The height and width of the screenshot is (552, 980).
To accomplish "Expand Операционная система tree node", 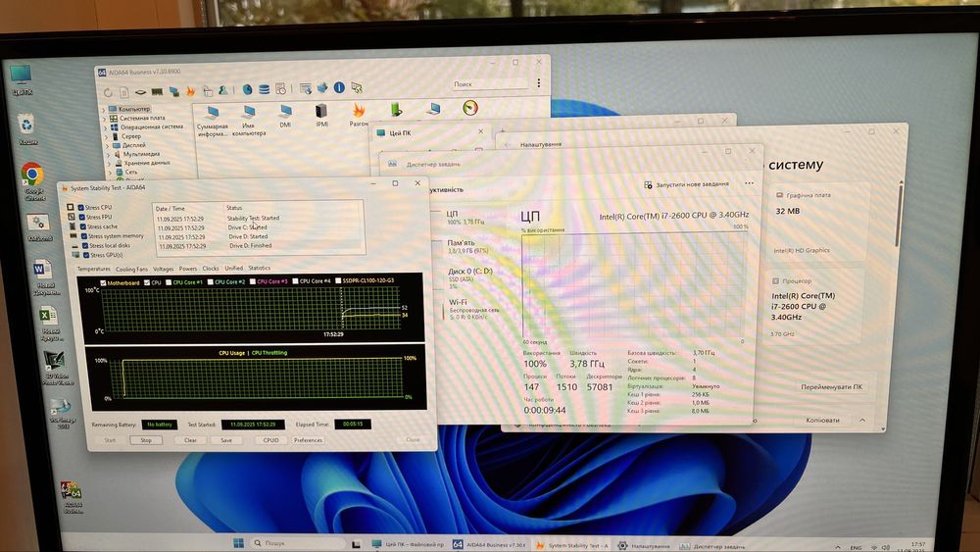I will point(105,127).
